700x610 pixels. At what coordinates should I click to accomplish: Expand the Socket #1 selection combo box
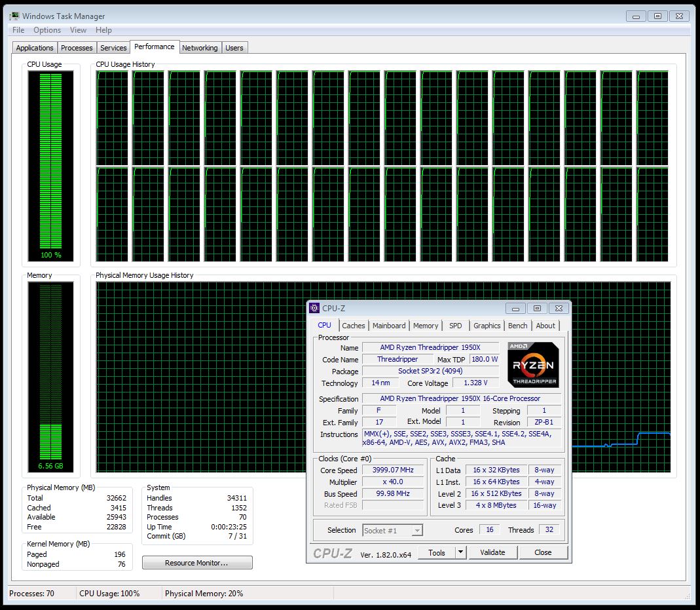(417, 530)
